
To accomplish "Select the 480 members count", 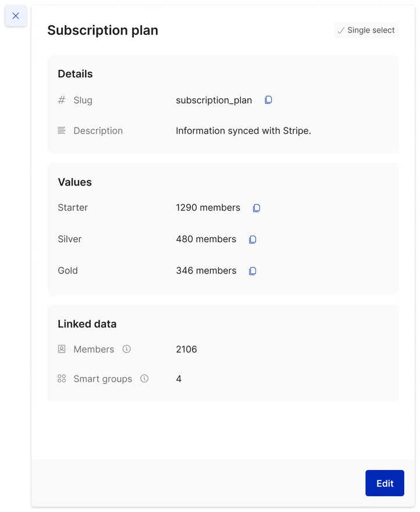I will click(x=206, y=239).
